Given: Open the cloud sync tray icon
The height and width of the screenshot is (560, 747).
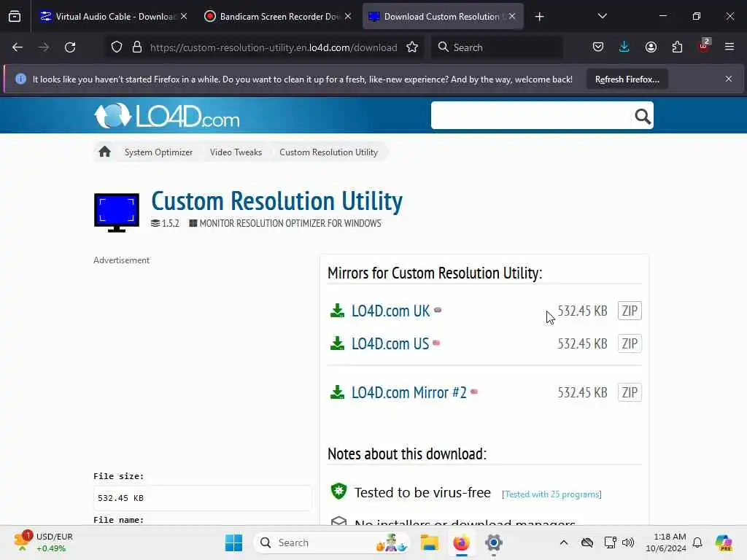Looking at the screenshot, I should point(587,542).
